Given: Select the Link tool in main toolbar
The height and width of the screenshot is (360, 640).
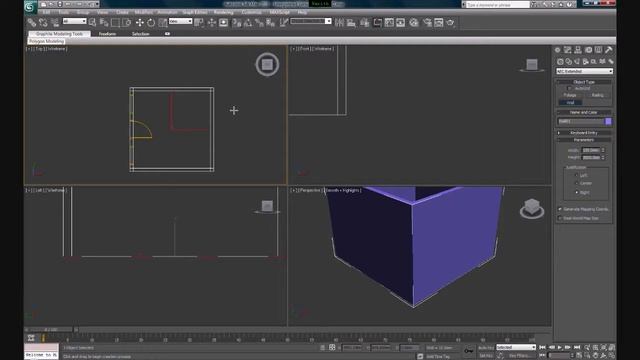Looking at the screenshot, I should (x=32, y=22).
